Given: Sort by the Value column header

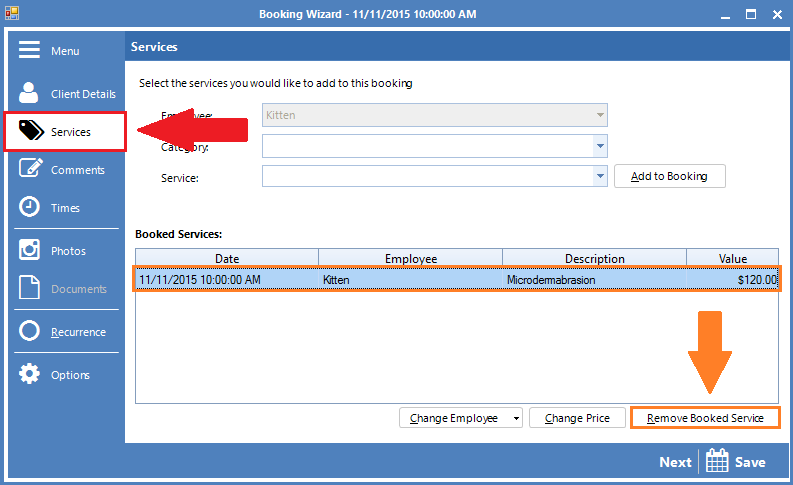Looking at the screenshot, I should (x=732, y=259).
